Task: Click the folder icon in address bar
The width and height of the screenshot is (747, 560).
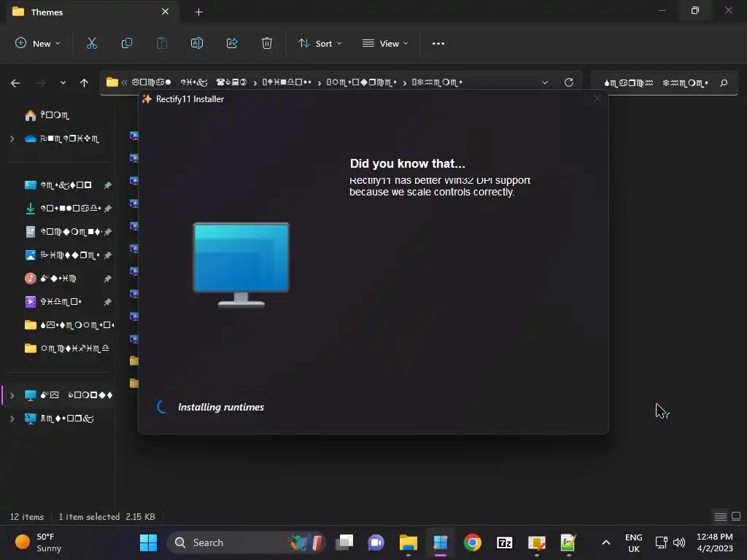Action: [112, 82]
